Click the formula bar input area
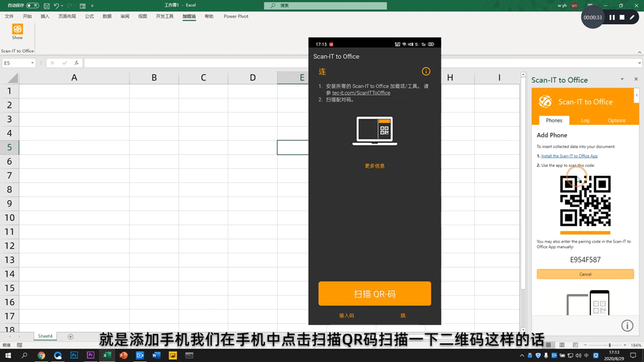This screenshot has width=644, height=362. 360,63
